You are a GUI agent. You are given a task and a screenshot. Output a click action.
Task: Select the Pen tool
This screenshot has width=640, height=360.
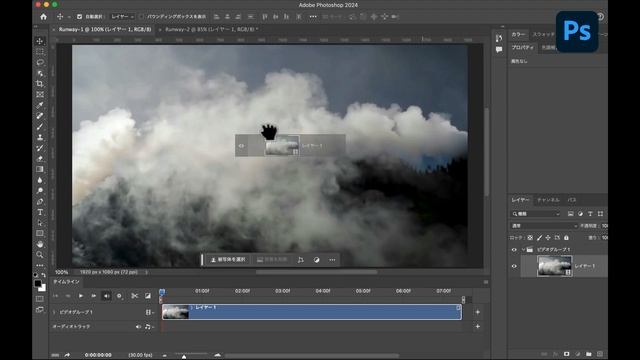(40, 202)
